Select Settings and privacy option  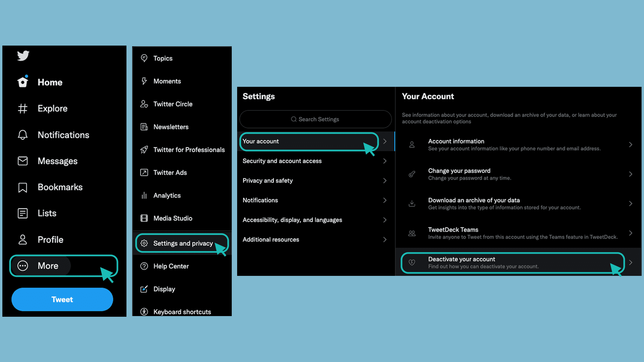(183, 243)
